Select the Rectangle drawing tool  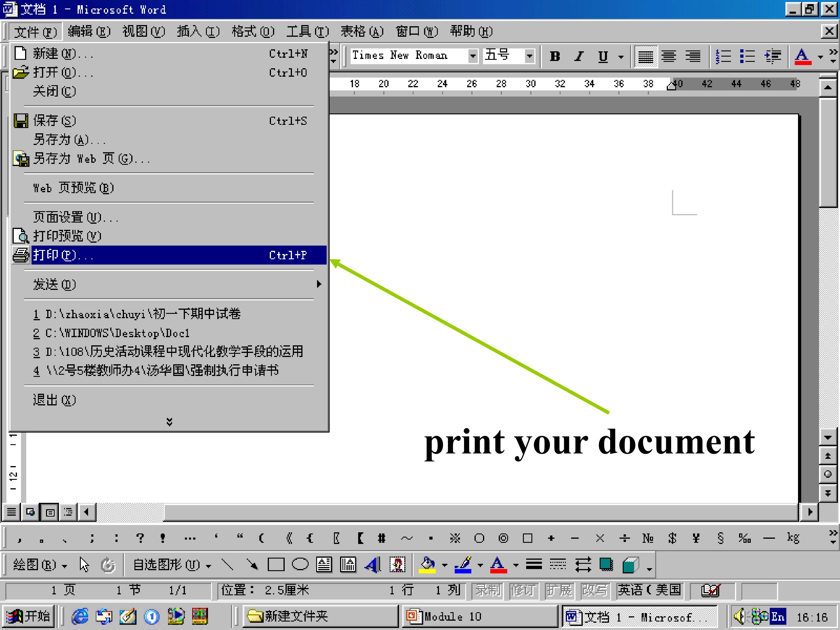click(x=276, y=565)
